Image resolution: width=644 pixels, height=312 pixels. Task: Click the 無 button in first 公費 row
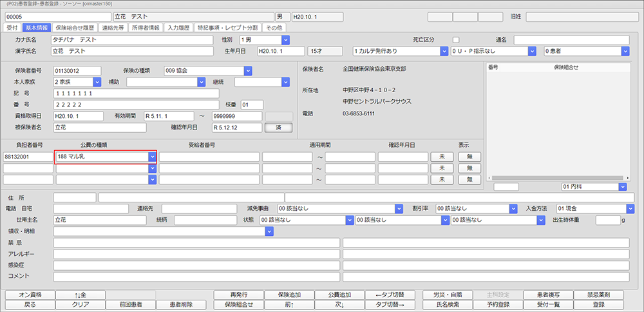[469, 157]
